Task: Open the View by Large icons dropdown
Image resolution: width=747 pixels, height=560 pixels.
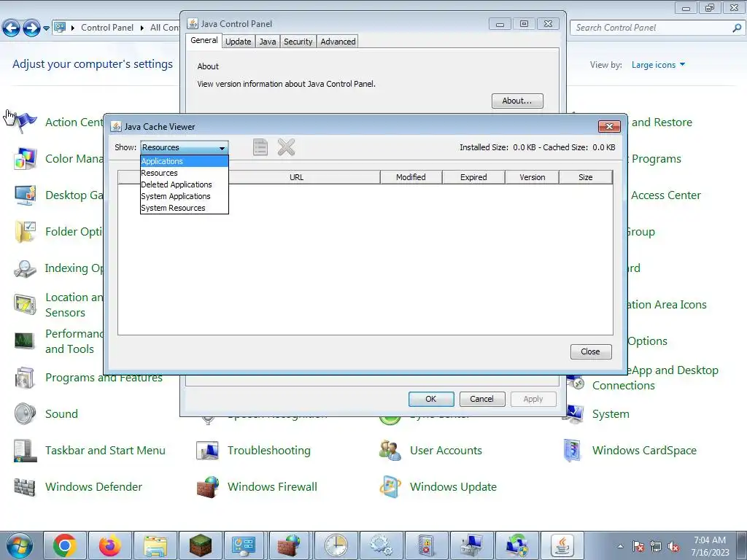Action: pyautogui.click(x=659, y=65)
